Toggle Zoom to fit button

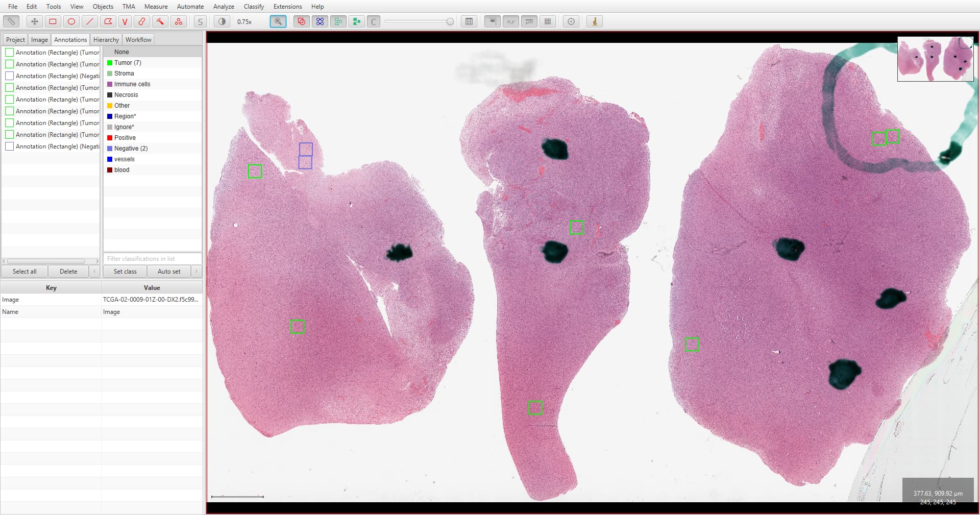pos(278,21)
